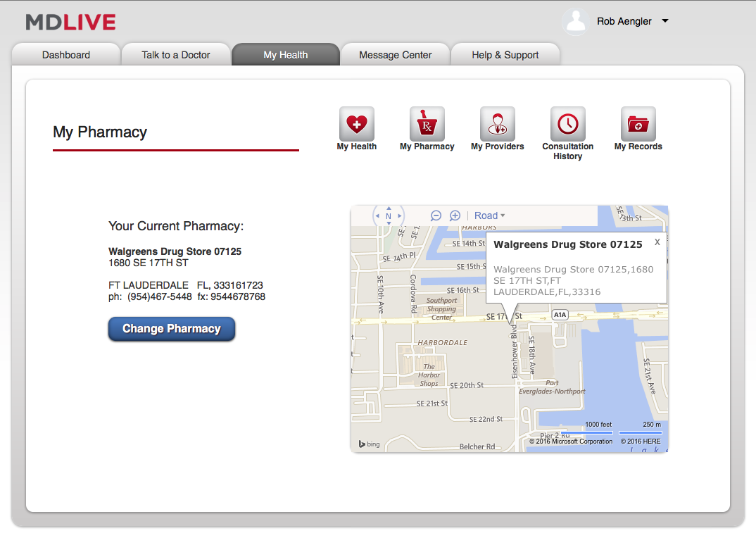This screenshot has width=756, height=538.
Task: Click the 'Eisenhower Blvd' map label
Action: [514, 352]
